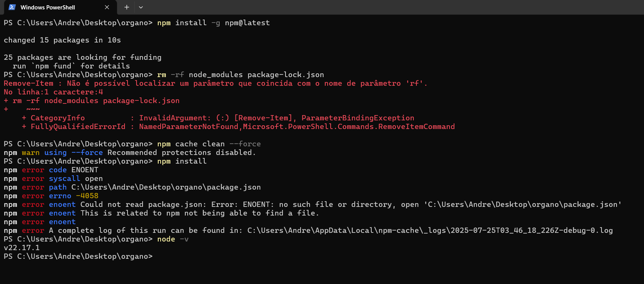Click the 'changed 15 packages in 10s' output
This screenshot has height=284, width=644.
[62, 40]
